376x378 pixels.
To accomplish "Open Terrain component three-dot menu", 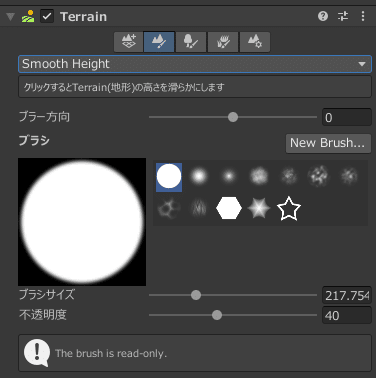I will (363, 16).
